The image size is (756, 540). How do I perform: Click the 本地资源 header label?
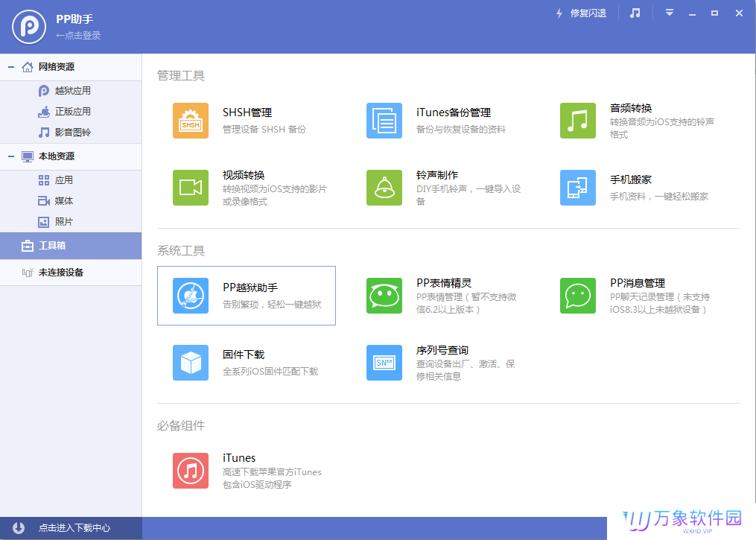57,156
